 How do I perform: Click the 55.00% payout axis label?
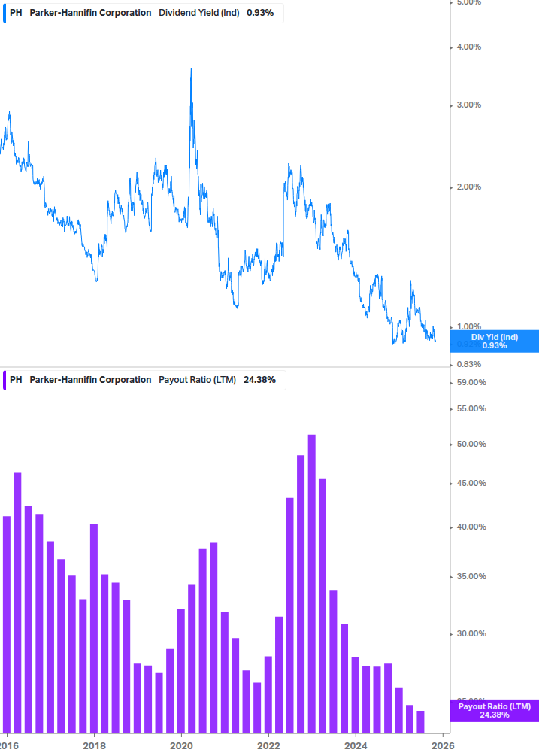coord(471,408)
